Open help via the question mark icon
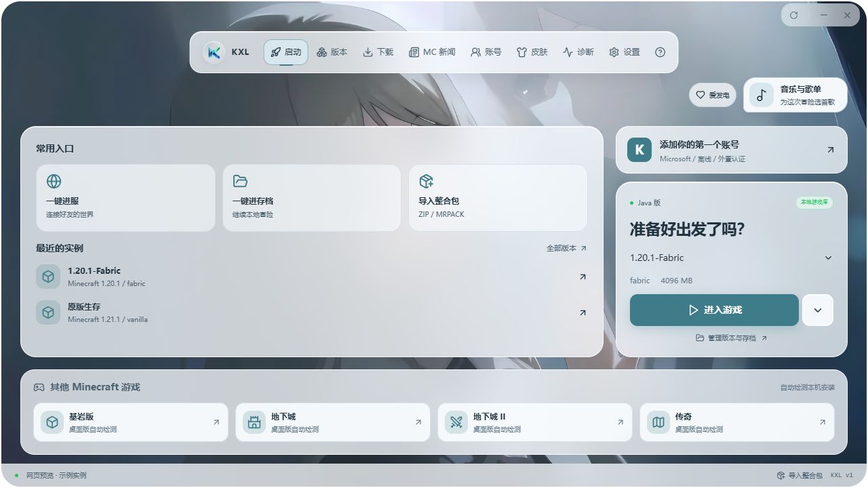This screenshot has width=868, height=488. (660, 52)
